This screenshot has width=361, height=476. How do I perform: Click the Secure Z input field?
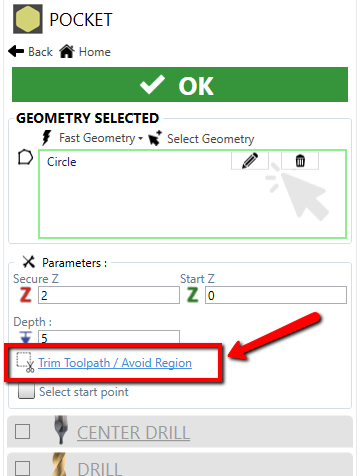tap(109, 295)
